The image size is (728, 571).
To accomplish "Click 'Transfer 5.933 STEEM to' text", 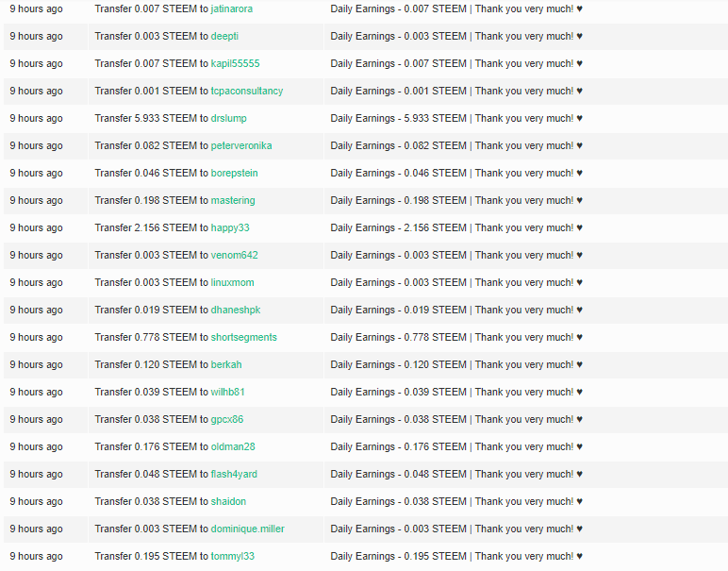I will click(x=152, y=119).
